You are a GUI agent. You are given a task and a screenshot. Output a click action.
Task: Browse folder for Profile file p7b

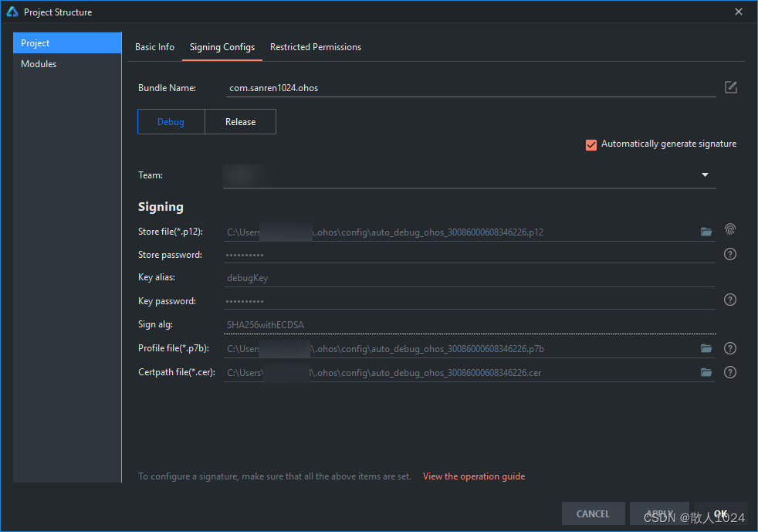706,348
